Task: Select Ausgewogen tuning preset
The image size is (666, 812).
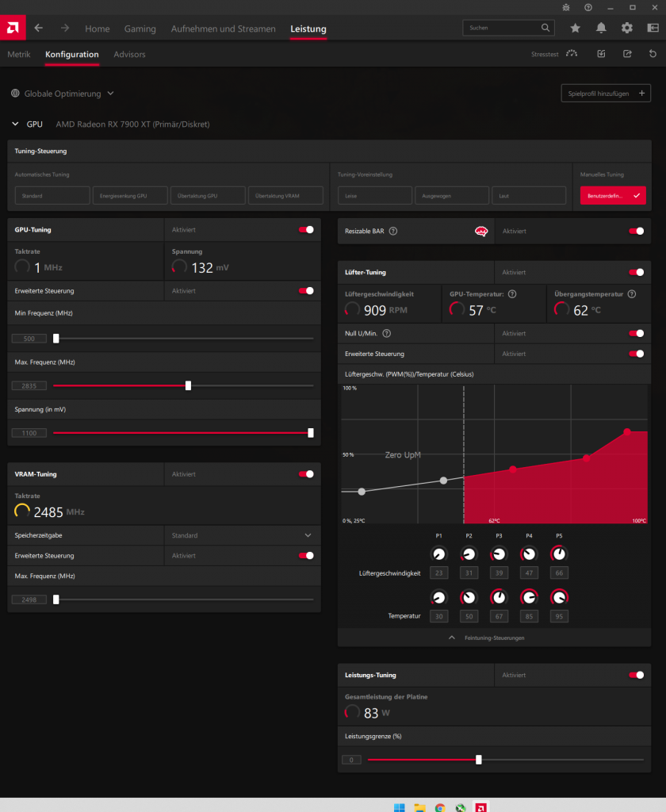Action: [452, 196]
